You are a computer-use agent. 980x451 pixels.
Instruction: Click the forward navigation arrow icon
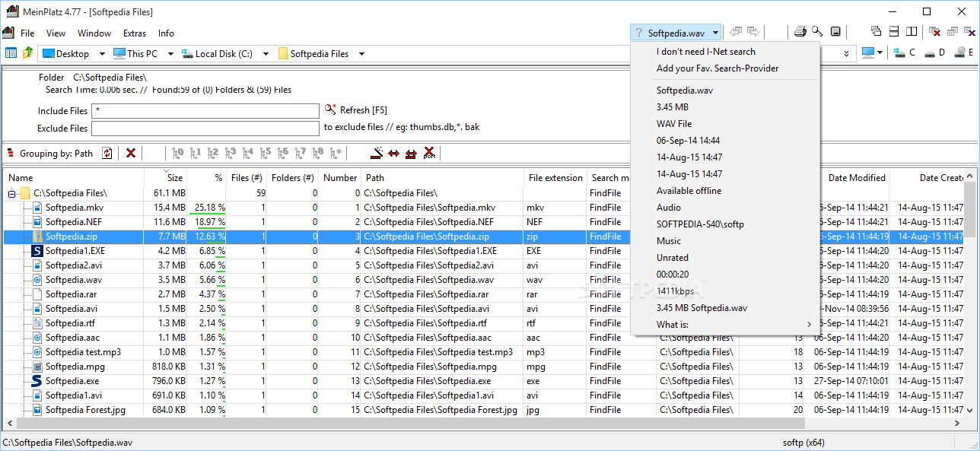click(753, 32)
